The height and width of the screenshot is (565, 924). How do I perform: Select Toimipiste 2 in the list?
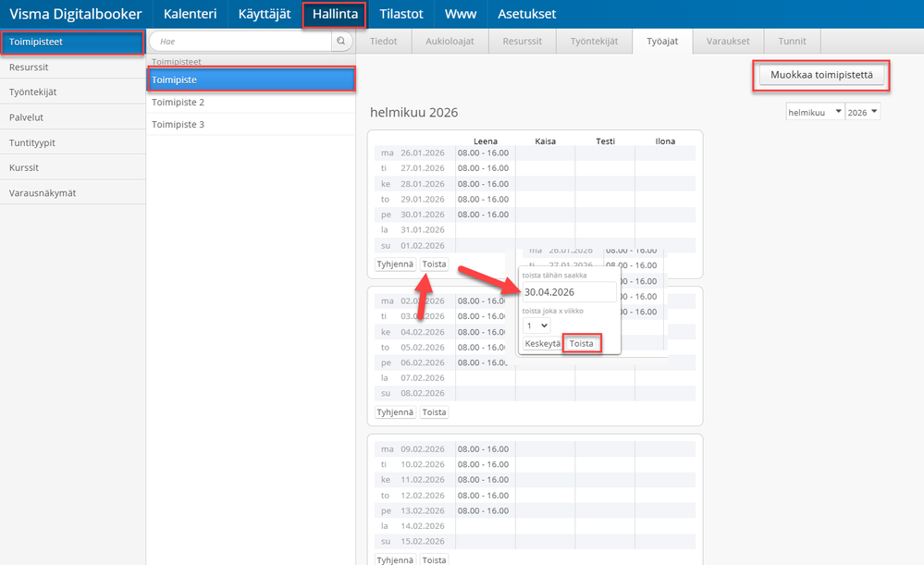point(251,102)
